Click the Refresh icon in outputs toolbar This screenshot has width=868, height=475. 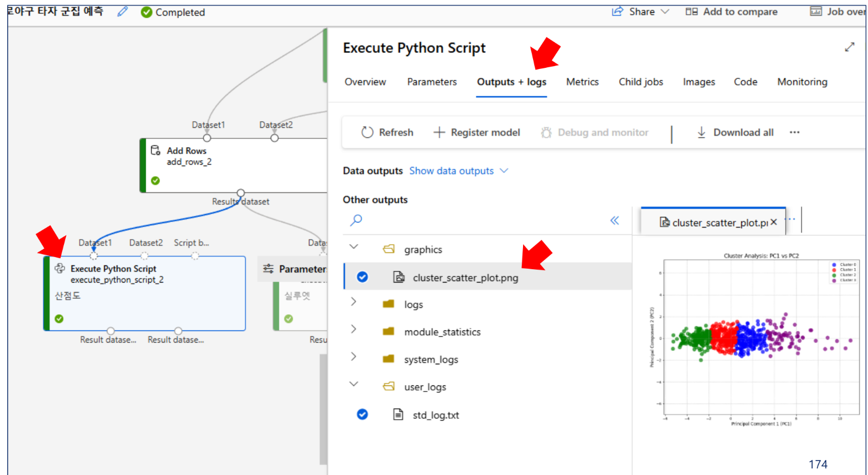pyautogui.click(x=367, y=132)
